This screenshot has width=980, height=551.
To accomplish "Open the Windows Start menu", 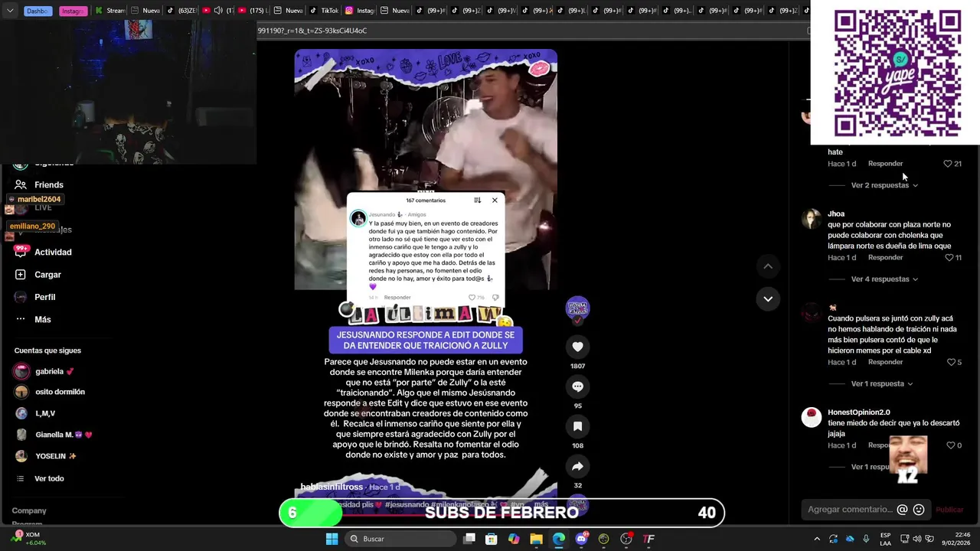I will click(332, 539).
